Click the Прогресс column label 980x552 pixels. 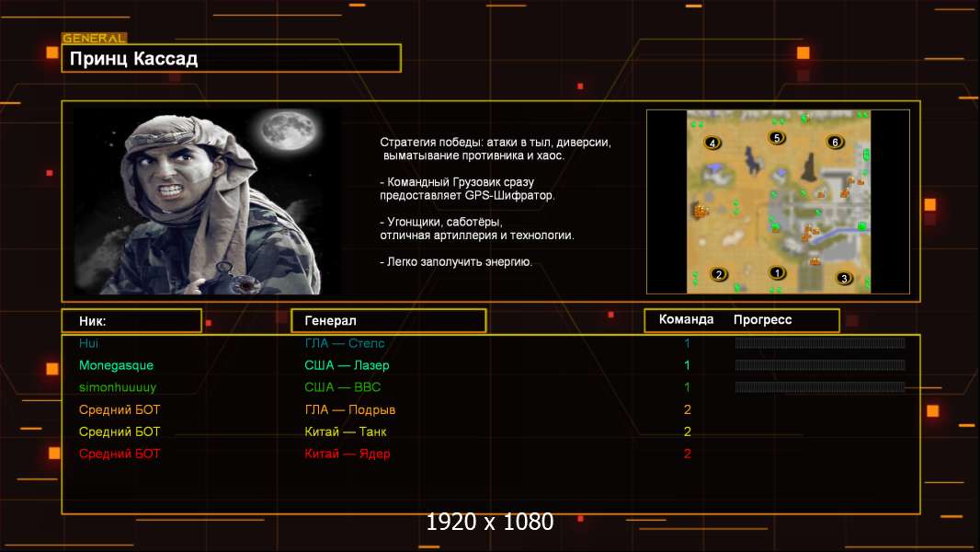[x=762, y=319]
